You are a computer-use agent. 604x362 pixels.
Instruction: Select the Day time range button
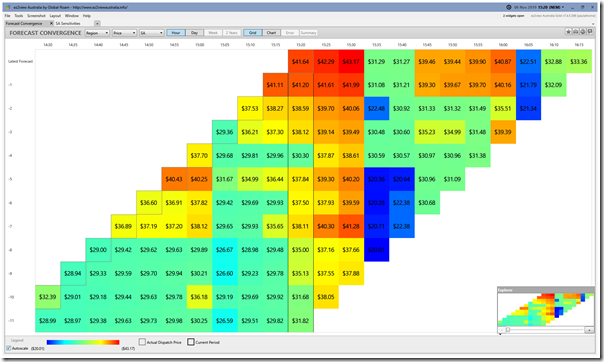pyautogui.click(x=195, y=33)
